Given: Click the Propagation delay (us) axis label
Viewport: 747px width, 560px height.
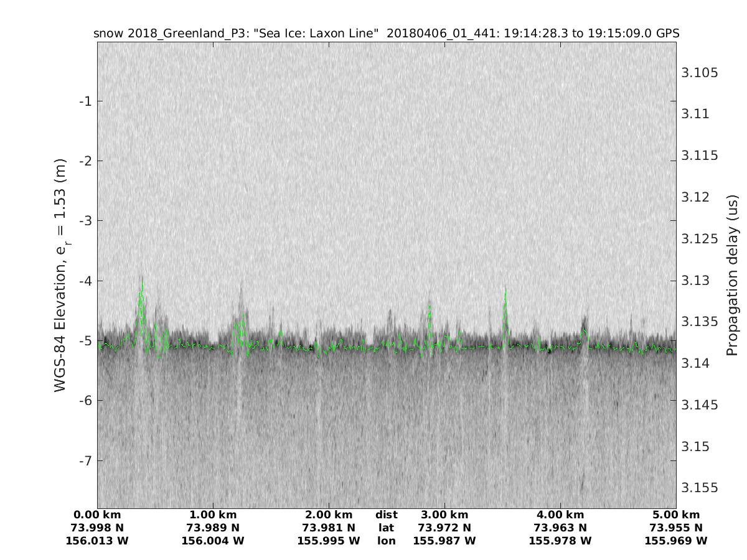Looking at the screenshot, I should 732,274.
